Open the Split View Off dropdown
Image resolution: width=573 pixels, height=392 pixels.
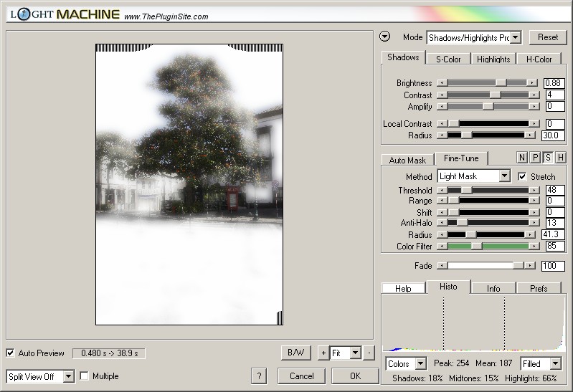click(x=68, y=376)
